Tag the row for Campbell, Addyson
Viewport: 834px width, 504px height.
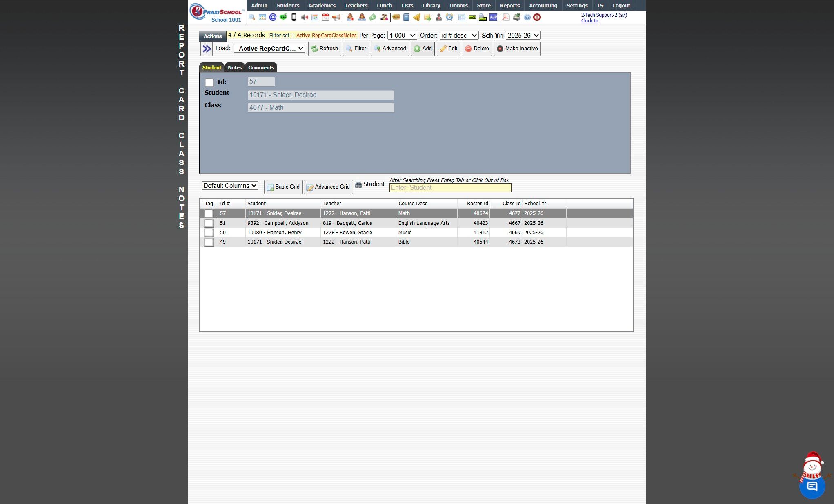(209, 223)
